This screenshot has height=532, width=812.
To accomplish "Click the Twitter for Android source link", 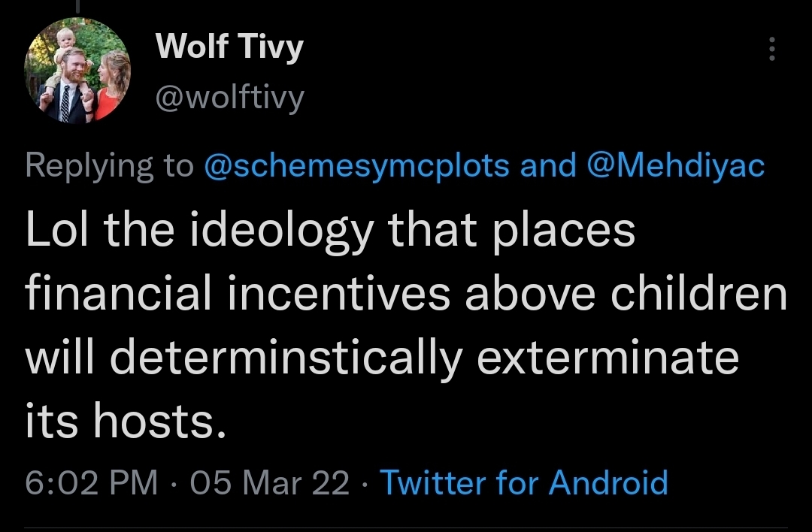I will (x=524, y=482).
